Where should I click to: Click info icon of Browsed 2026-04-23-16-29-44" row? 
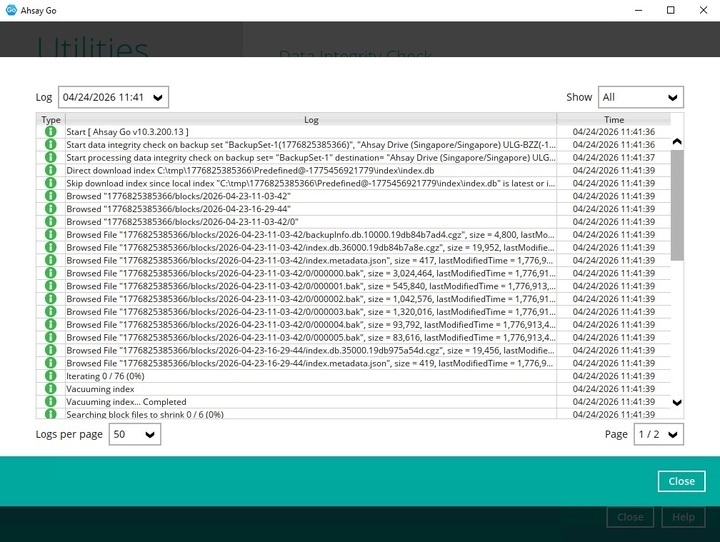point(51,209)
